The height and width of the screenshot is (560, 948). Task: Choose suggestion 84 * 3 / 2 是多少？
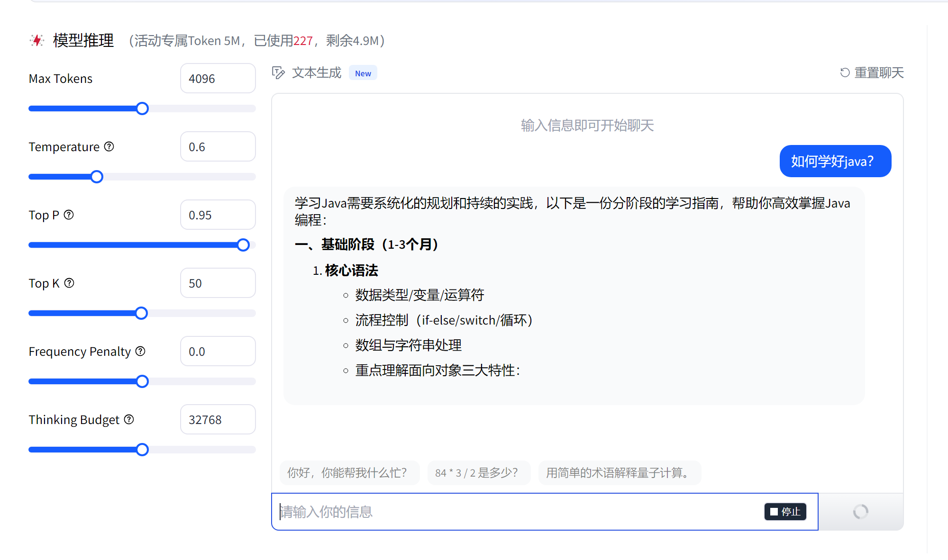pos(478,473)
